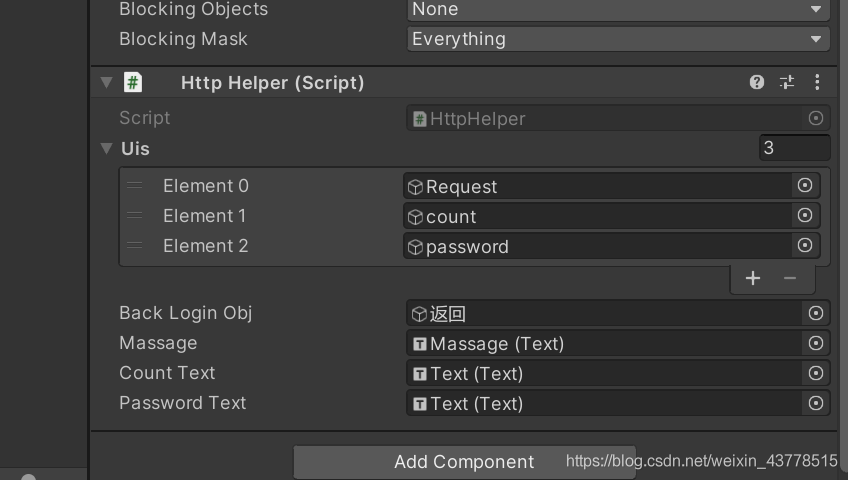Open object picker for Back Login Obj

[815, 313]
